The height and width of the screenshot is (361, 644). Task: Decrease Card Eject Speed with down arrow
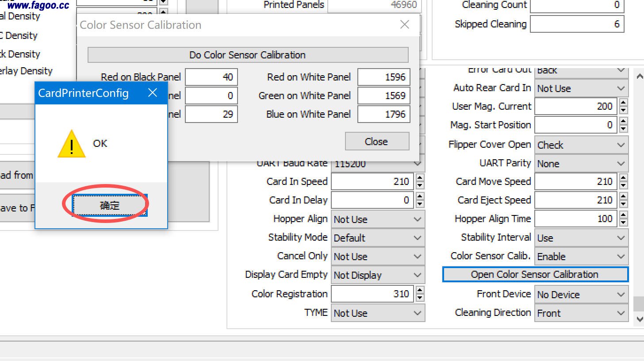pos(623,204)
